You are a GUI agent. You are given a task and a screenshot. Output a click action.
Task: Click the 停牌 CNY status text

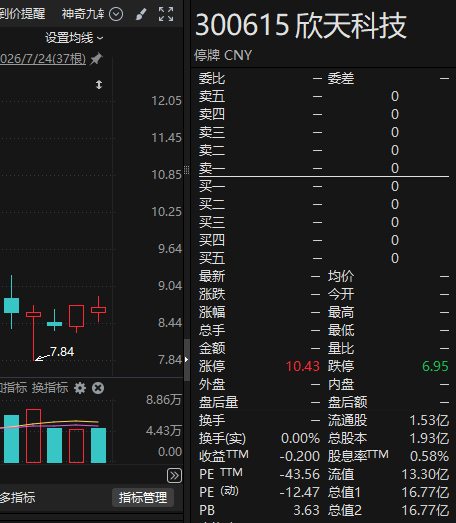coord(223,55)
